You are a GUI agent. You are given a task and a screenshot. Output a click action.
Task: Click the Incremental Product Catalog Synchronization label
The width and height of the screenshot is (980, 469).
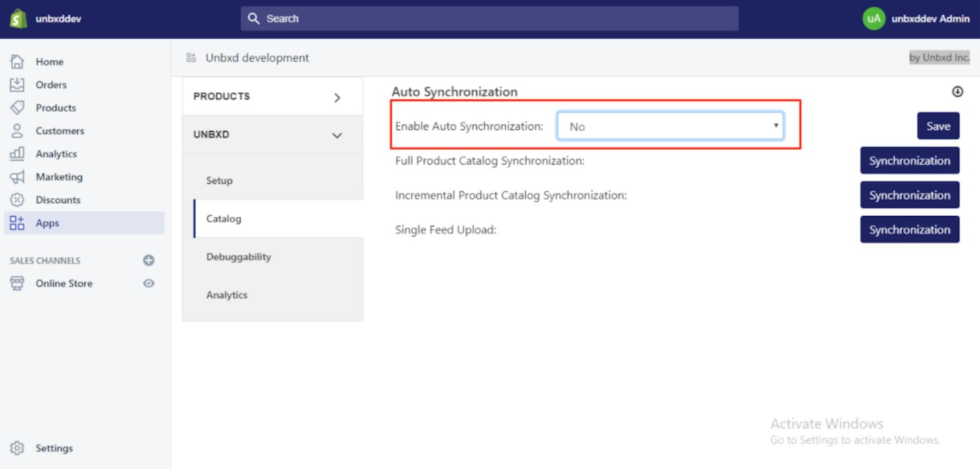[x=511, y=196]
